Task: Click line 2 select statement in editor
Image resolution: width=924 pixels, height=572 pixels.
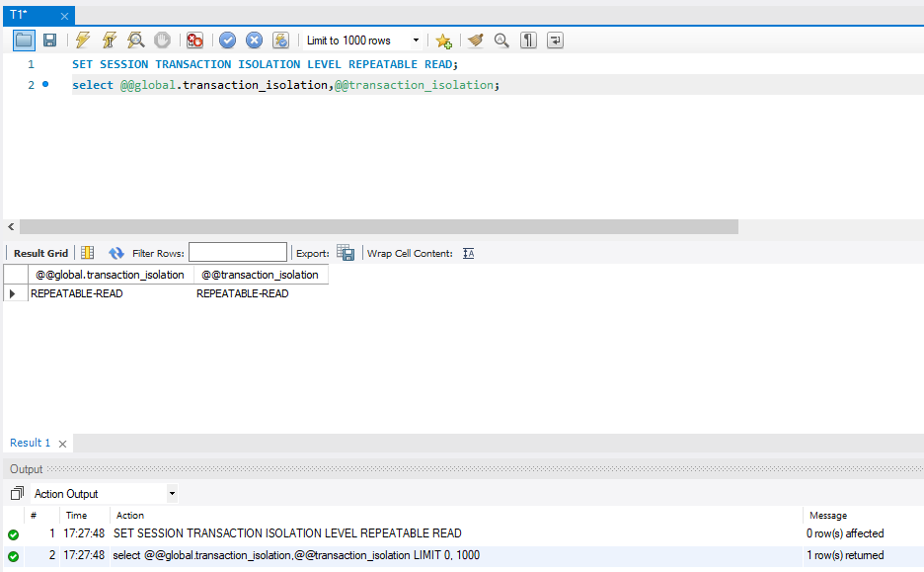Action: [x=286, y=85]
